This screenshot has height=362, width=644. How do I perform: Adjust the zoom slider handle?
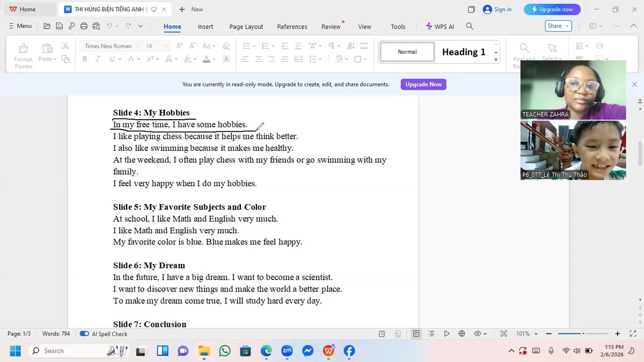(x=583, y=334)
